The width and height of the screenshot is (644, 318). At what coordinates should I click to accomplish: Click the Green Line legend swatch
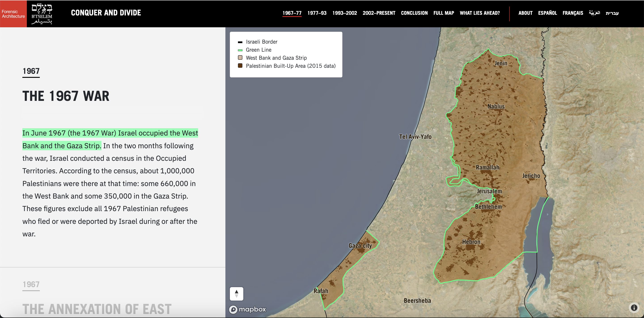240,50
